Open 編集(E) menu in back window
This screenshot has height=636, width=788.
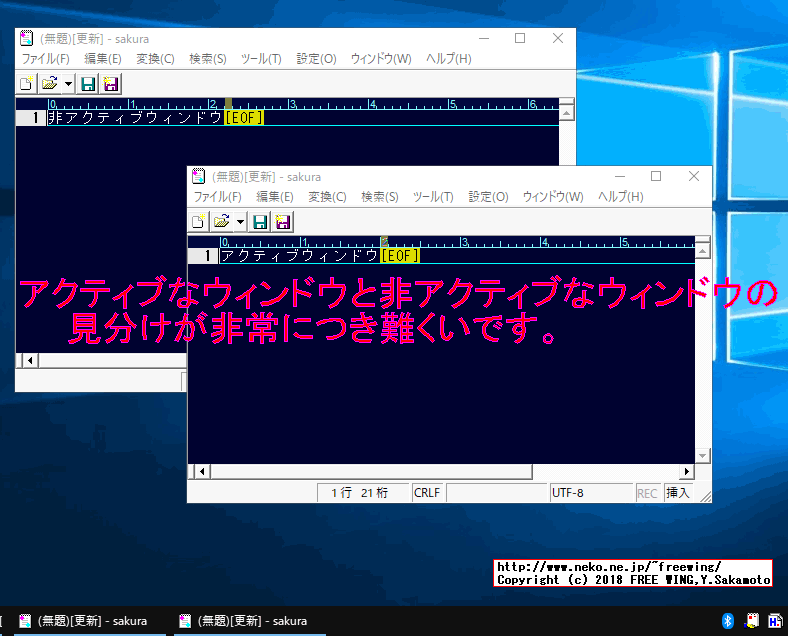click(x=103, y=58)
